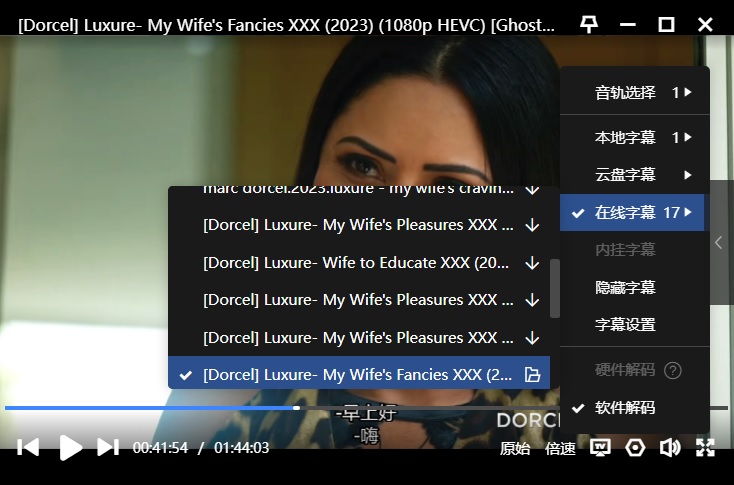Enter fullscreen mode

[705, 448]
